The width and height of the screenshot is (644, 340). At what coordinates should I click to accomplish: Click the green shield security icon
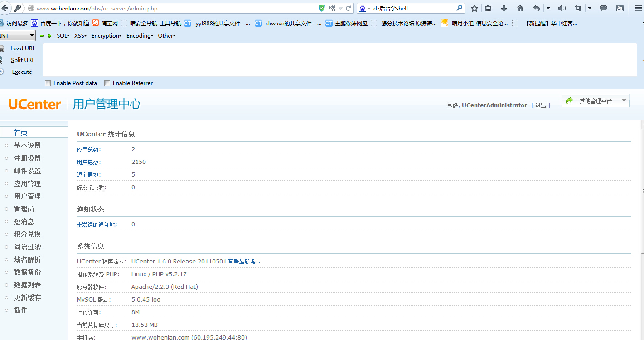point(322,8)
